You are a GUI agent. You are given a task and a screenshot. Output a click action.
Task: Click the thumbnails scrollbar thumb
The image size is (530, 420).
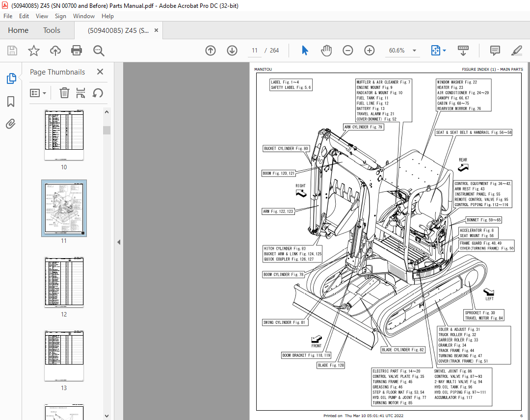click(x=107, y=130)
